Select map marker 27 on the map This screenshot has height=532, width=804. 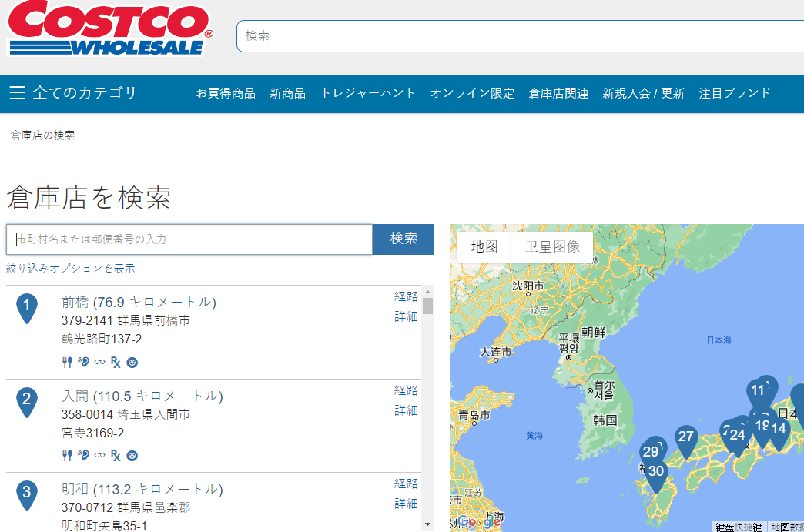pyautogui.click(x=685, y=437)
